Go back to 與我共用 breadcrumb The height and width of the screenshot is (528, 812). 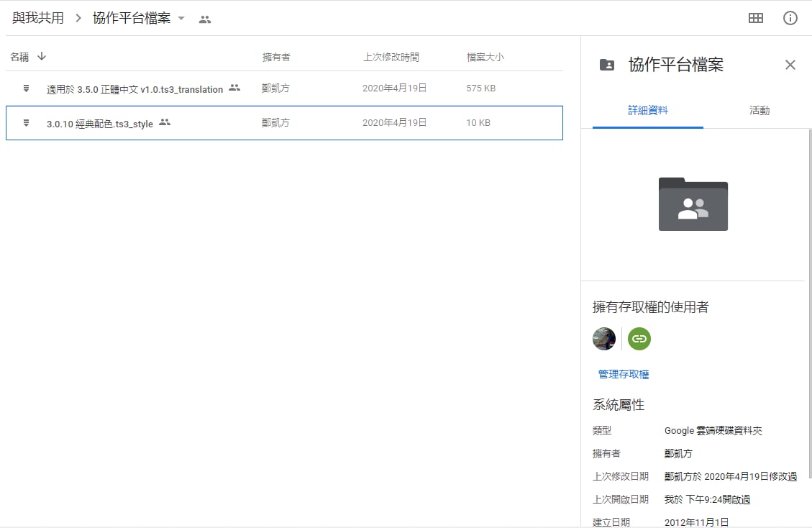(x=38, y=19)
